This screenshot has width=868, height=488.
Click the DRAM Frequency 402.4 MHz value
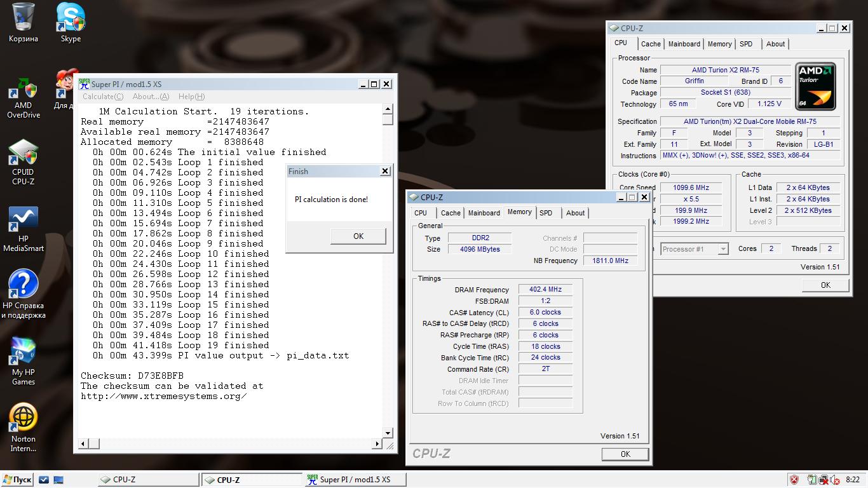545,289
